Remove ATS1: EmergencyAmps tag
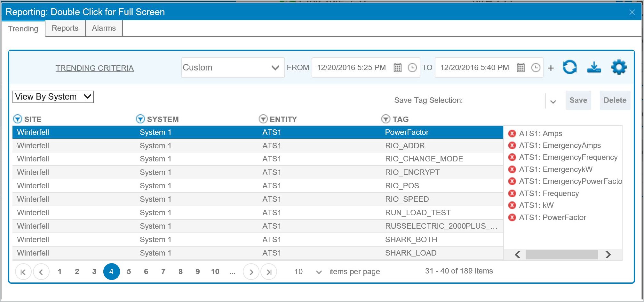644x302 pixels. 512,145
